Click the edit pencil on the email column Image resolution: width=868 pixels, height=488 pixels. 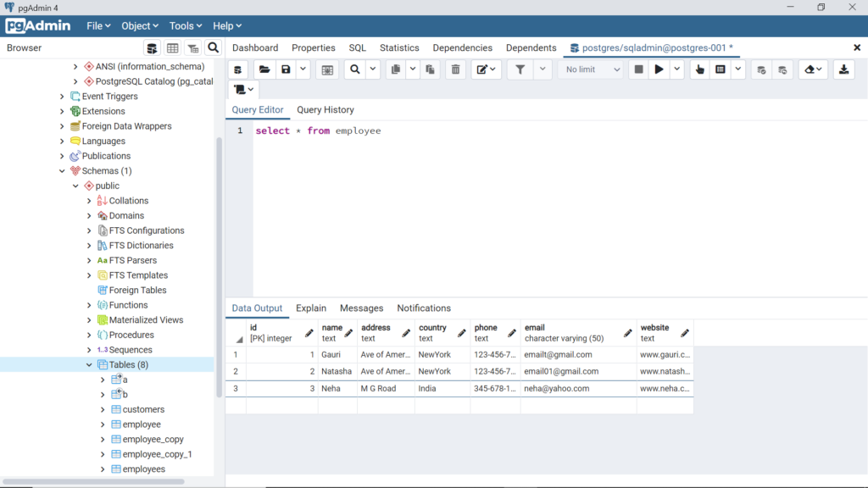[626, 331]
